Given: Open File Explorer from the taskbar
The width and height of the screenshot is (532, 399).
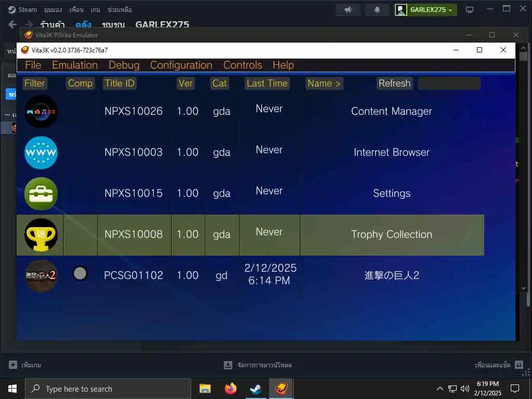Looking at the screenshot, I should tap(205, 389).
